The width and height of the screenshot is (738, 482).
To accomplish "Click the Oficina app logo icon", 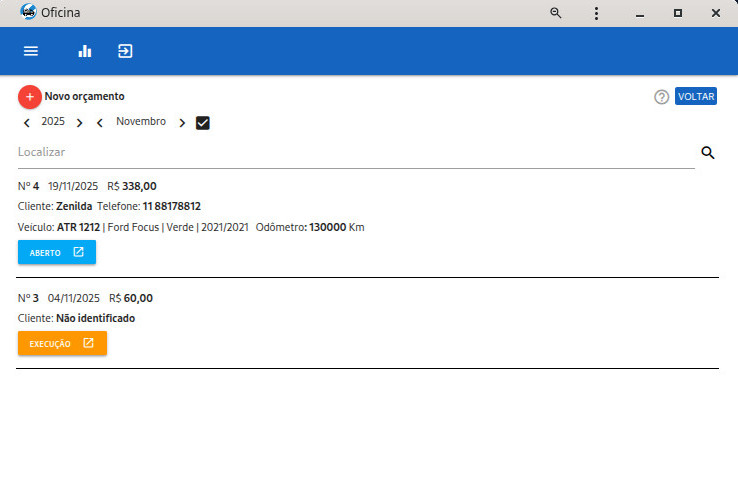I will (x=28, y=13).
